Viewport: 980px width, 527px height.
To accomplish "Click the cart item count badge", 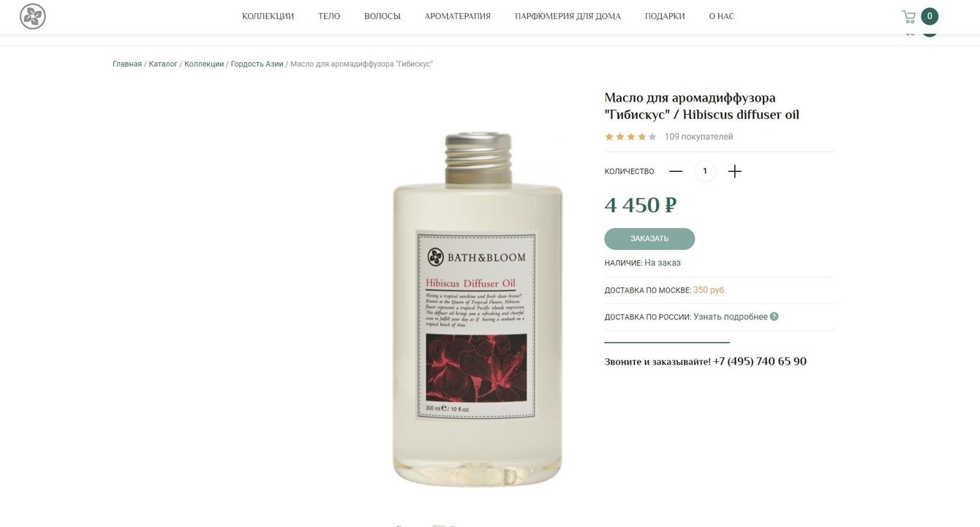I will pyautogui.click(x=930, y=16).
